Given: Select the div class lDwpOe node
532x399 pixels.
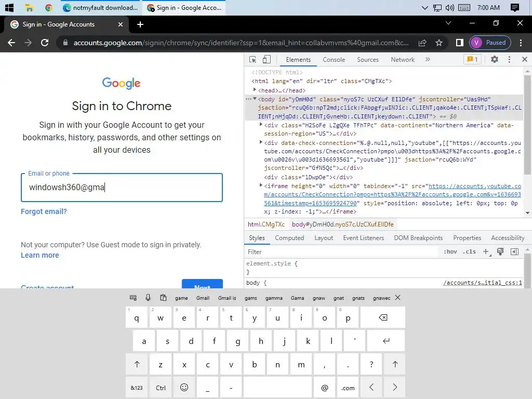Looking at the screenshot, I should [x=308, y=177].
